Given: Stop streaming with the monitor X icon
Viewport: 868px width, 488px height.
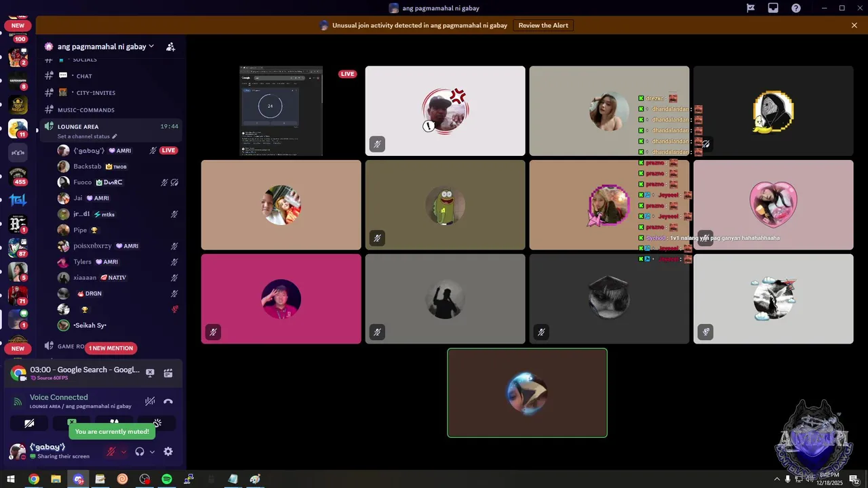Looking at the screenshot, I should tap(150, 373).
